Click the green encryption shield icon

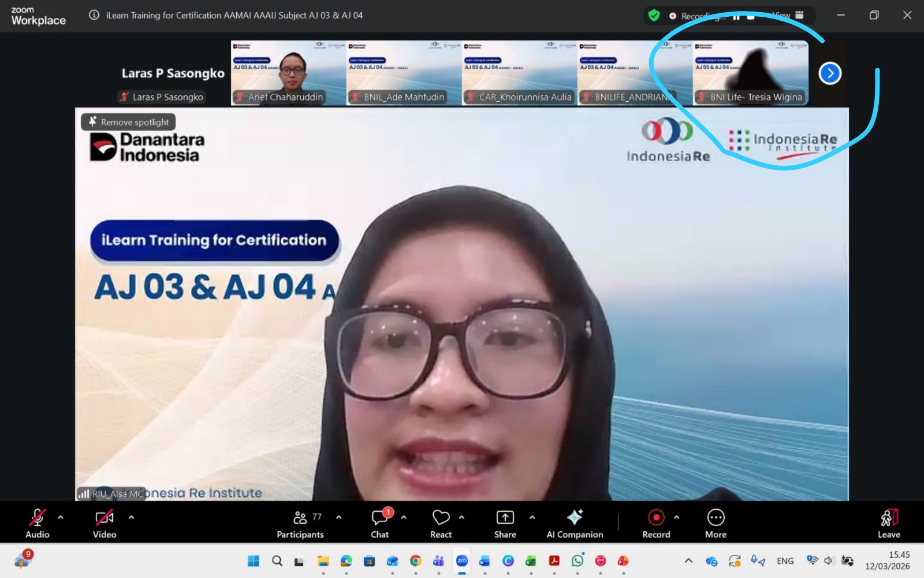(654, 16)
